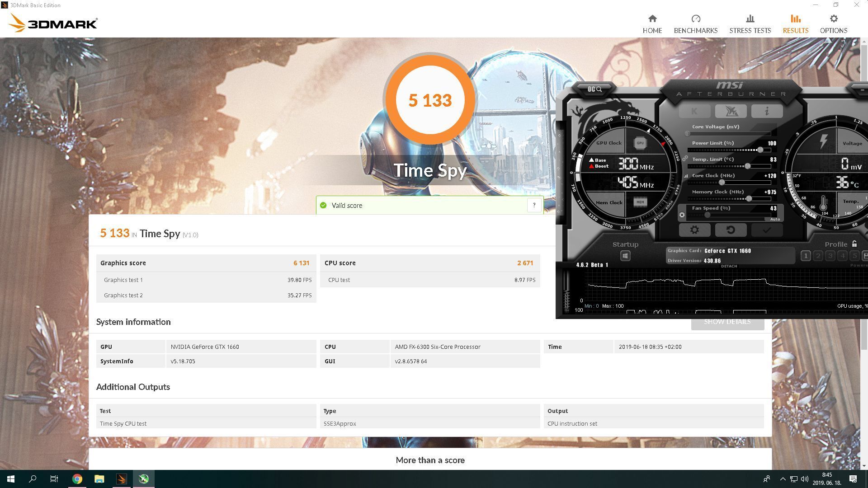Click the Graphics score value 6 131
Screen dimensions: 868x488
(x=301, y=263)
